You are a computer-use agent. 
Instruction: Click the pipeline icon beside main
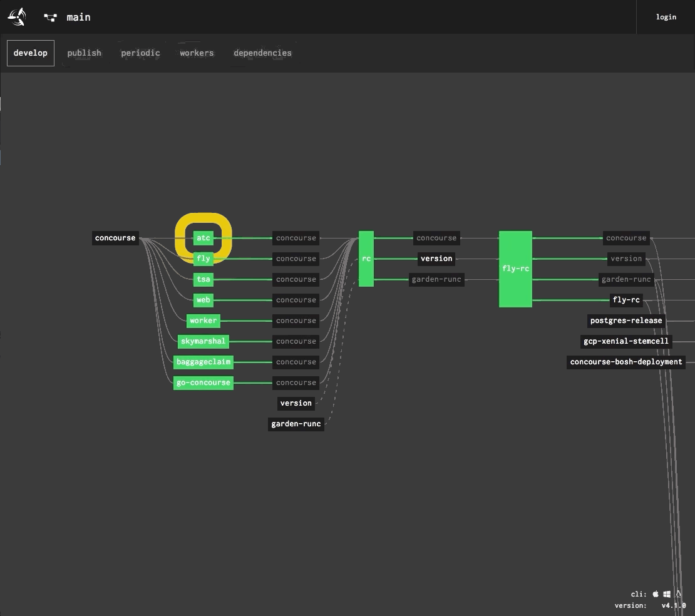pos(51,18)
